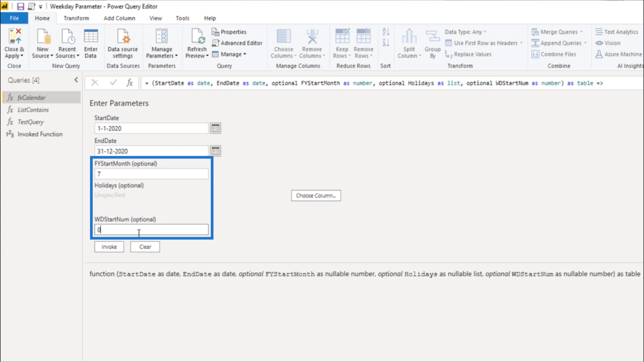644x362 pixels.
Task: Open Data source settings
Action: 123,36
